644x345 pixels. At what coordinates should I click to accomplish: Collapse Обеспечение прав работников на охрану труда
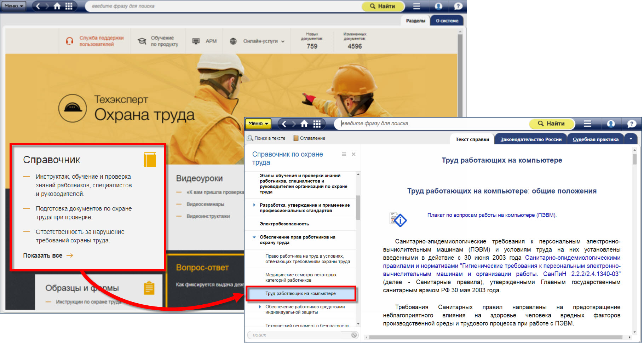point(254,237)
